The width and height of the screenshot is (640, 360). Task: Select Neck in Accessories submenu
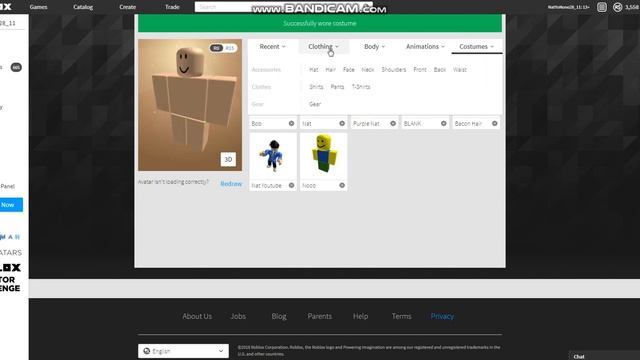(x=368, y=70)
